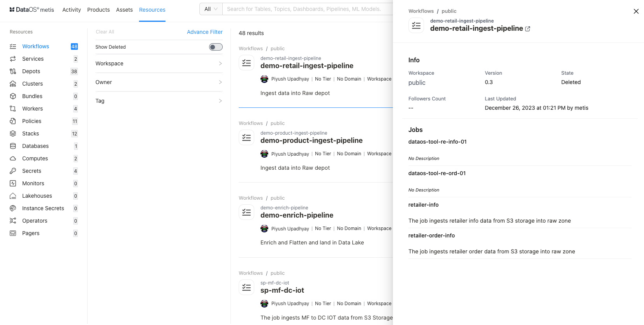Click Workflows count badge 48
Viewport: 644px width, 325px height.
click(74, 46)
